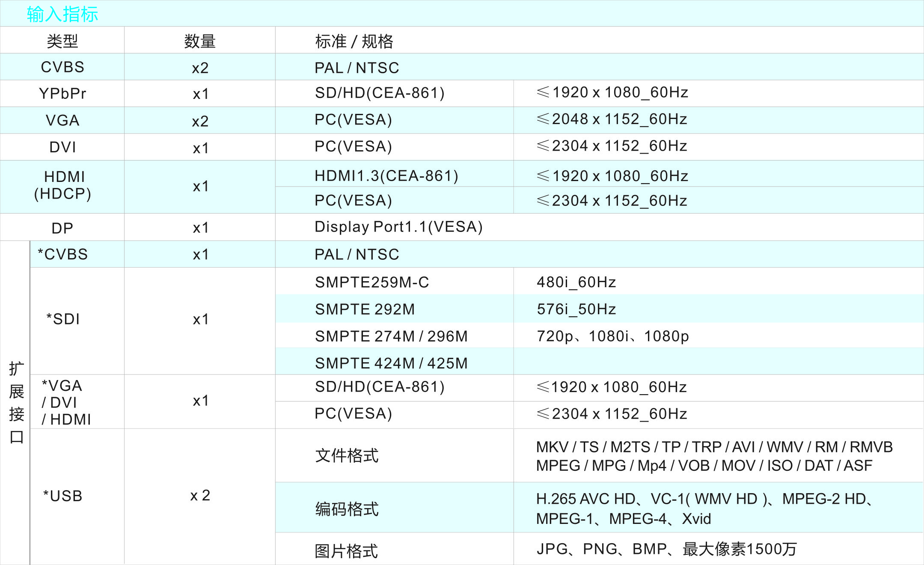Click SMPTE259M-C standard text
Viewport: 924px width, 565px height.
point(372,282)
